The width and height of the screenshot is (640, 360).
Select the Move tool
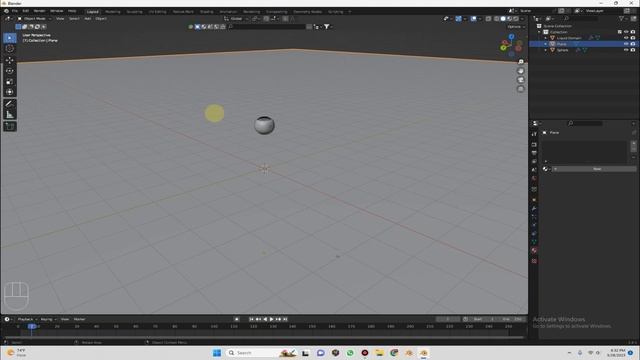10,60
